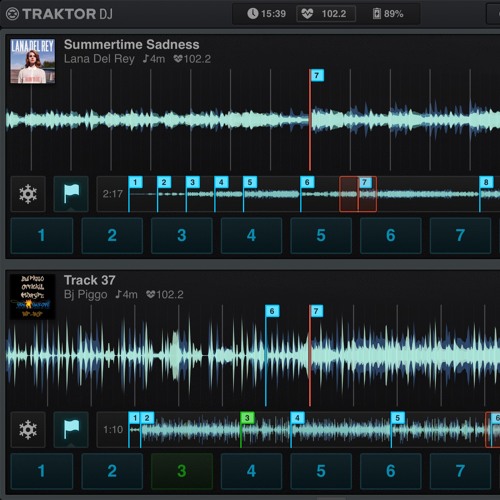Select cue marker 4 in Track 37 overview

click(297, 418)
